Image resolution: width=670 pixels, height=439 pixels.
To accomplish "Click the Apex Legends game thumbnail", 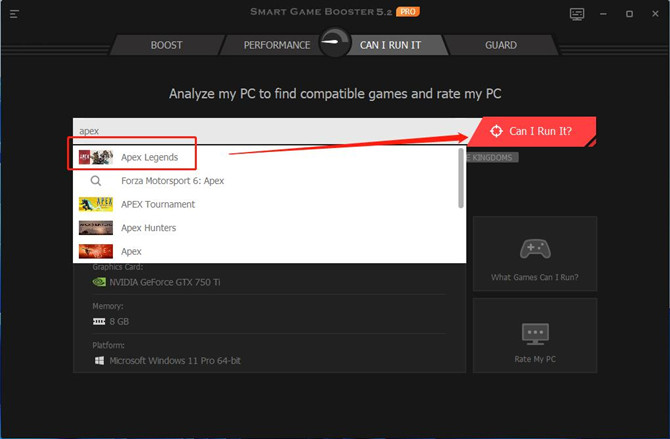I will [x=96, y=157].
